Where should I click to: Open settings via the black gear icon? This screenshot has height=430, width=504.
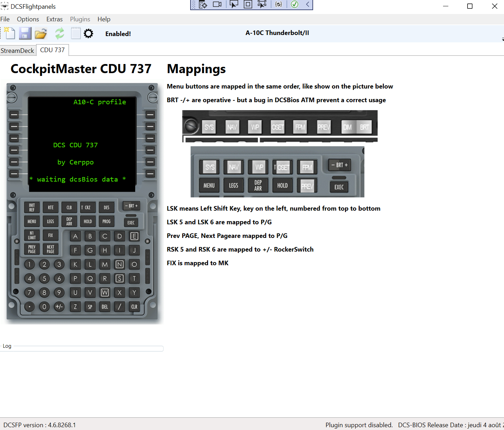[x=89, y=34]
